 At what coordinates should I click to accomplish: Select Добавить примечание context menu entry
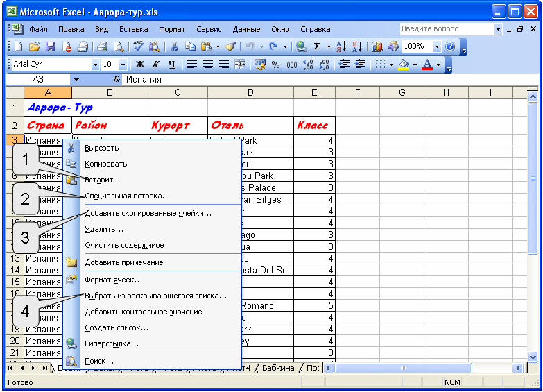[153, 262]
